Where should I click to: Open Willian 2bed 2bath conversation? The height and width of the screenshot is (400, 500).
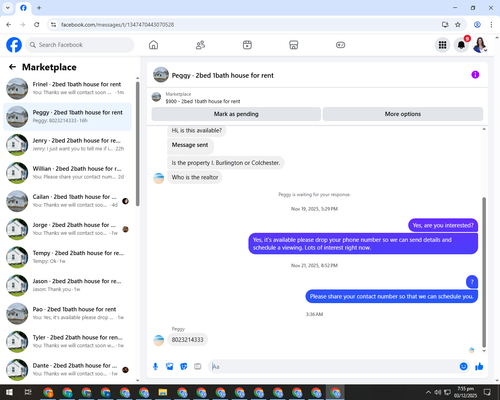67,173
